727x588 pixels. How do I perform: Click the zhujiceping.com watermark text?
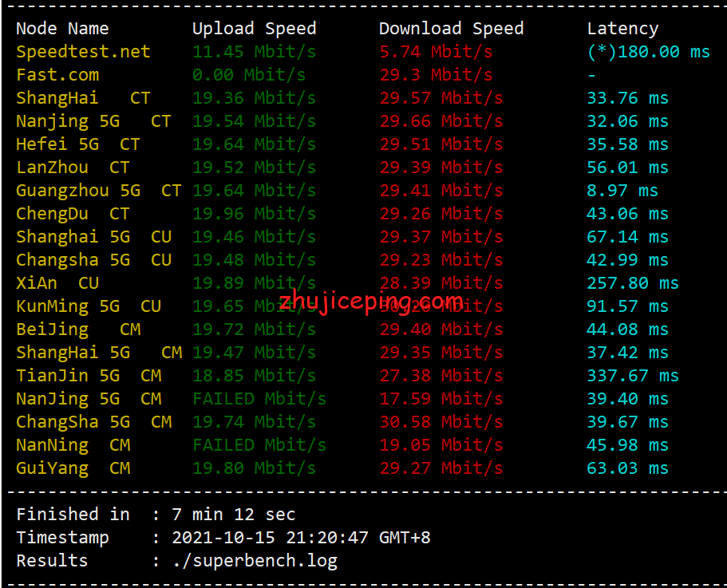pyautogui.click(x=371, y=302)
